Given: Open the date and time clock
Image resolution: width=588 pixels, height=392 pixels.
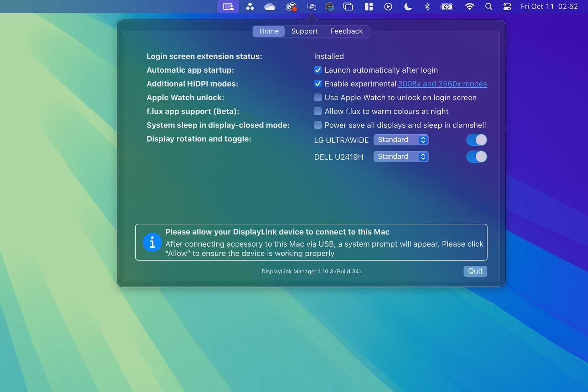Looking at the screenshot, I should click(x=549, y=6).
